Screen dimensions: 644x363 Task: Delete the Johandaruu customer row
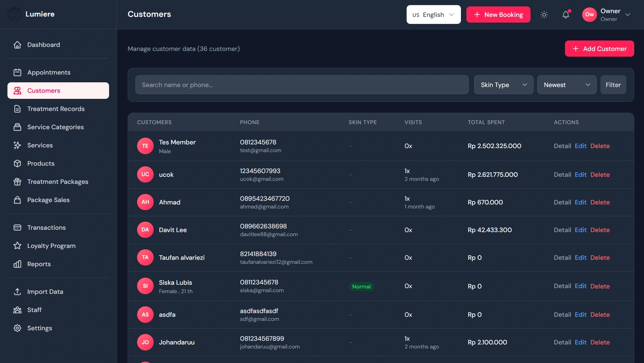coord(600,342)
